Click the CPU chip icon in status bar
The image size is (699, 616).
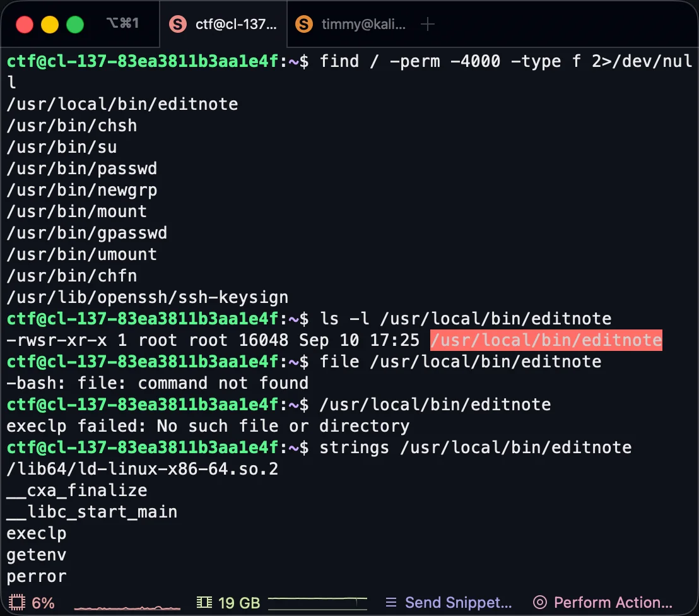17,602
